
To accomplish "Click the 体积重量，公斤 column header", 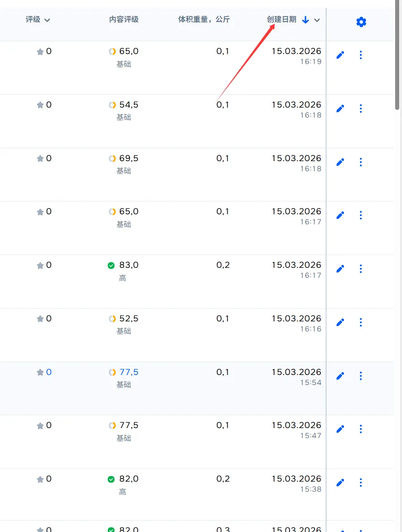I will [x=204, y=19].
